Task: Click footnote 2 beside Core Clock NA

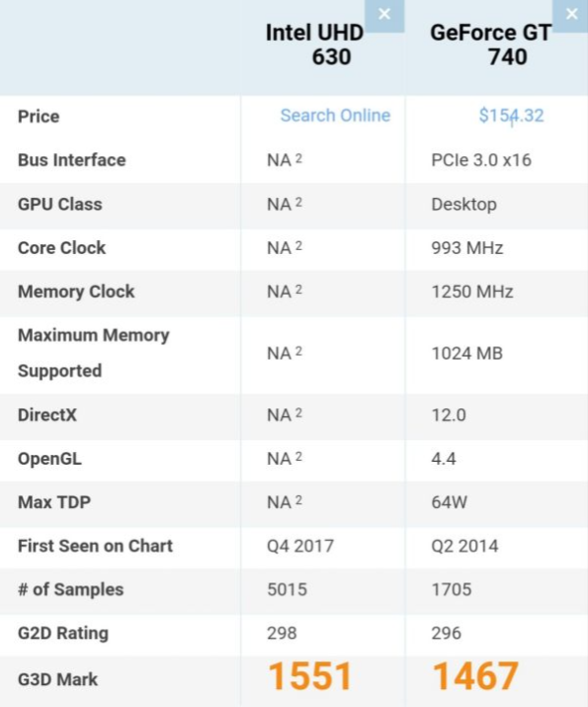Action: click(298, 246)
